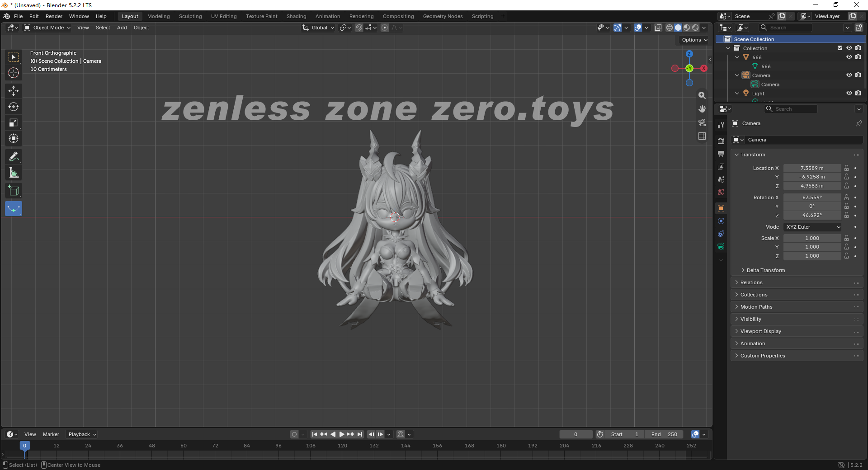Open the File menu

tap(18, 16)
